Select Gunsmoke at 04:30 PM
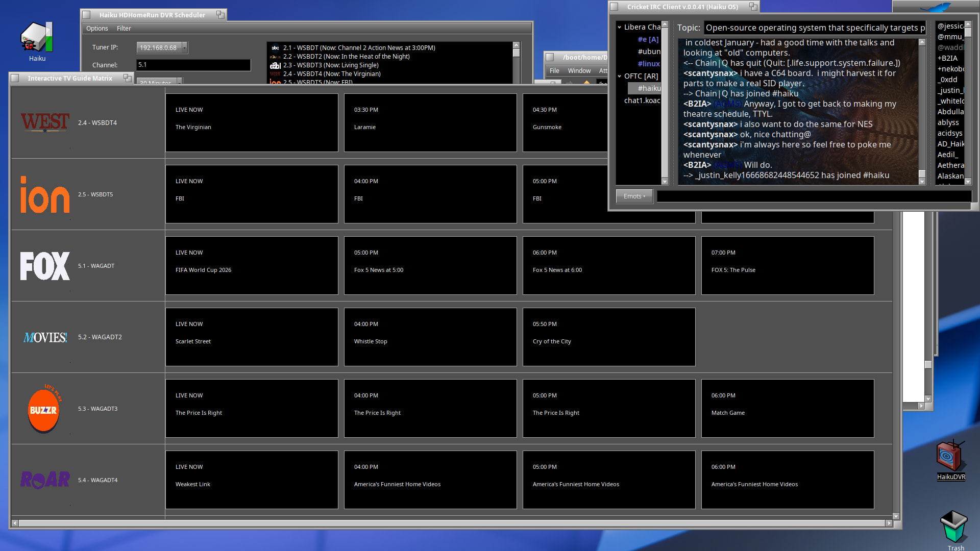This screenshot has width=980, height=551. [x=565, y=122]
